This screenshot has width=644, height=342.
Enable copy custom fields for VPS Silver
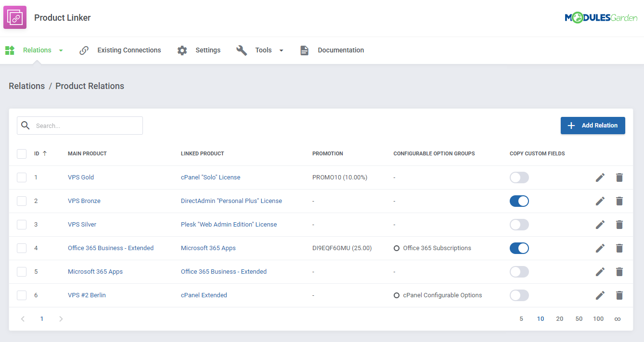(519, 225)
